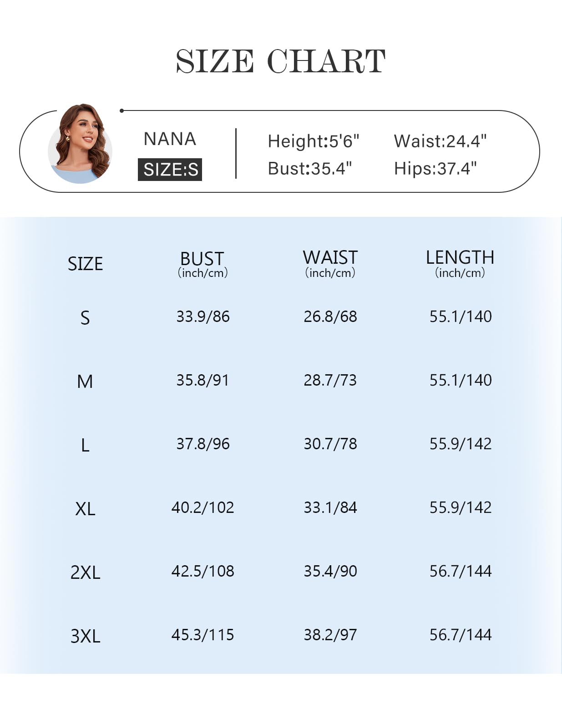Image resolution: width=562 pixels, height=728 pixels.
Task: Select the S size row label
Action: [x=85, y=318]
